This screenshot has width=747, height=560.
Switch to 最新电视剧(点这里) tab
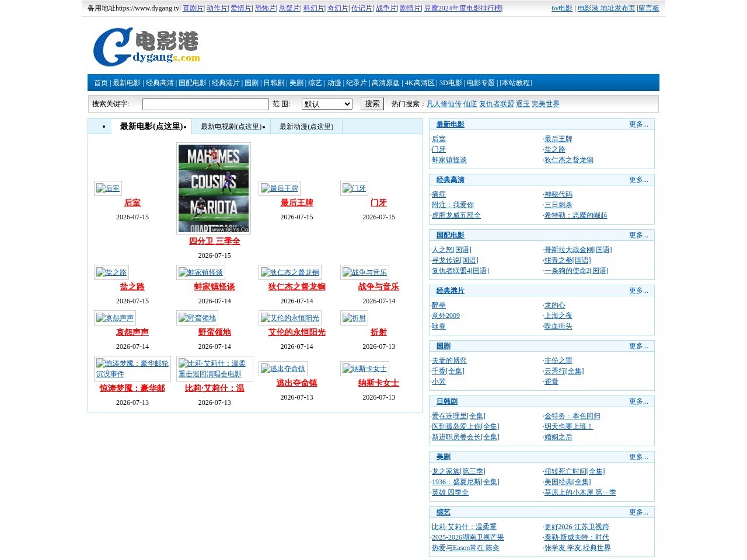pos(231,127)
